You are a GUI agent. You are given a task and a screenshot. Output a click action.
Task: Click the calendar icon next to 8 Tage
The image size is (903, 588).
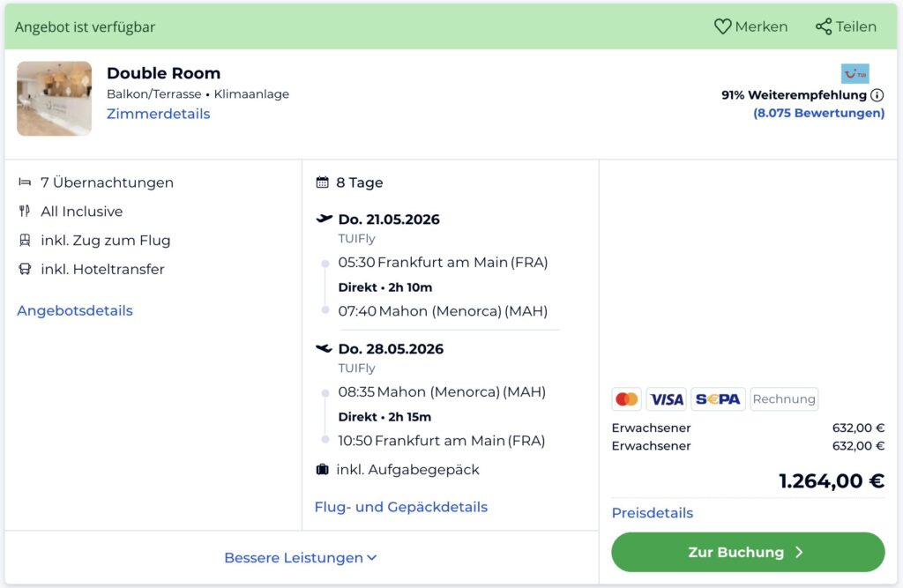[x=323, y=183]
